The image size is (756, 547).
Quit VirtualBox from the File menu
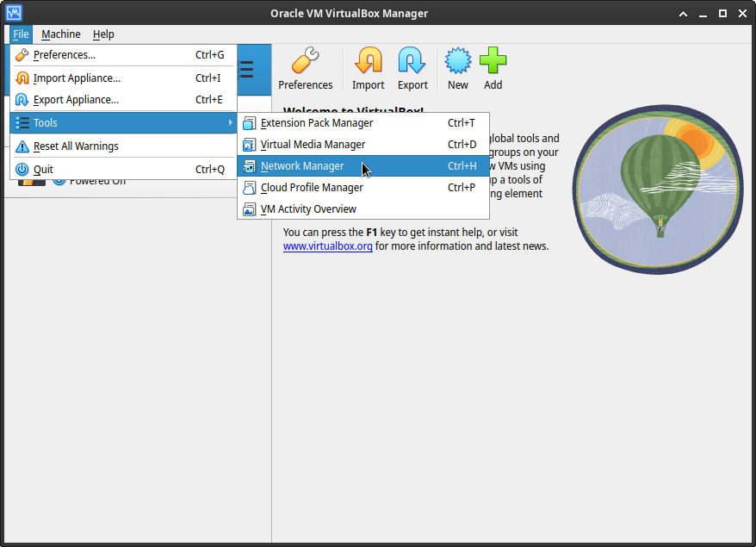[43, 170]
